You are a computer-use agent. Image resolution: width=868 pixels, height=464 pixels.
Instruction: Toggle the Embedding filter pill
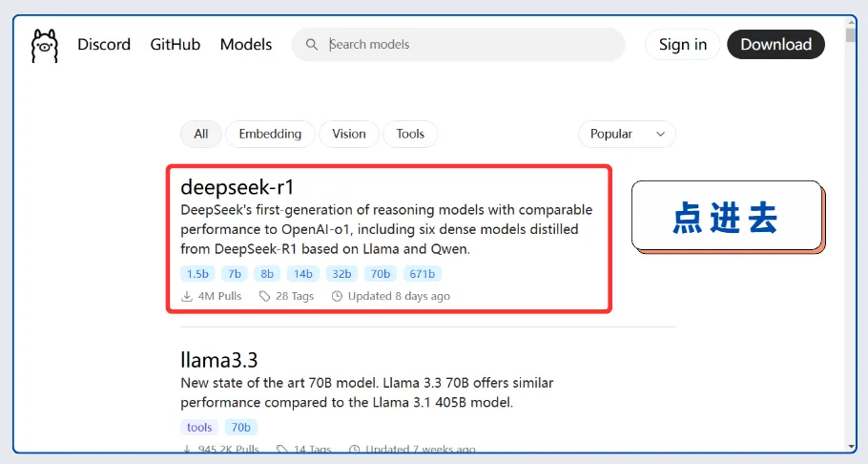pos(270,134)
